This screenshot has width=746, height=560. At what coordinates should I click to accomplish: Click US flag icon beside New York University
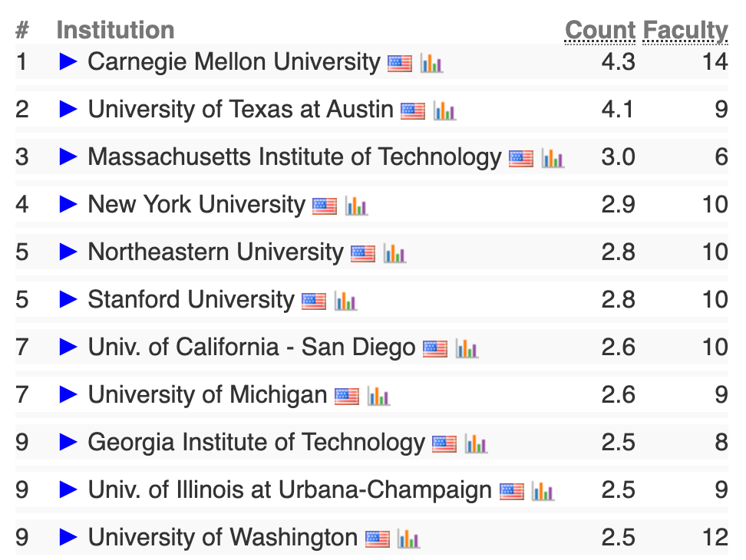point(325,206)
